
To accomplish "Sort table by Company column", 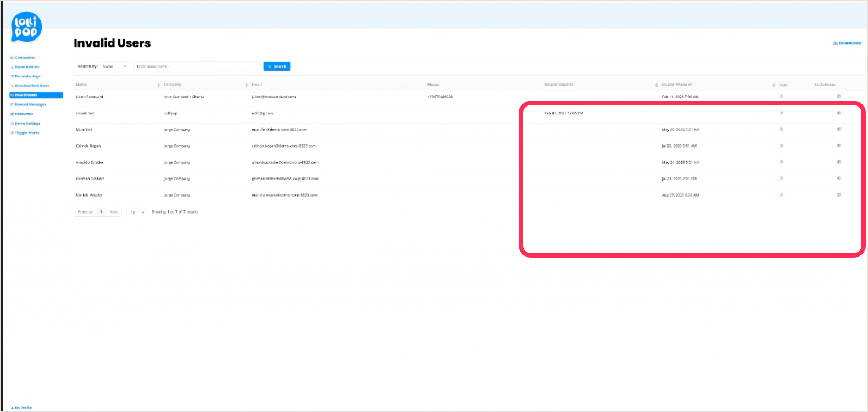I will click(246, 85).
